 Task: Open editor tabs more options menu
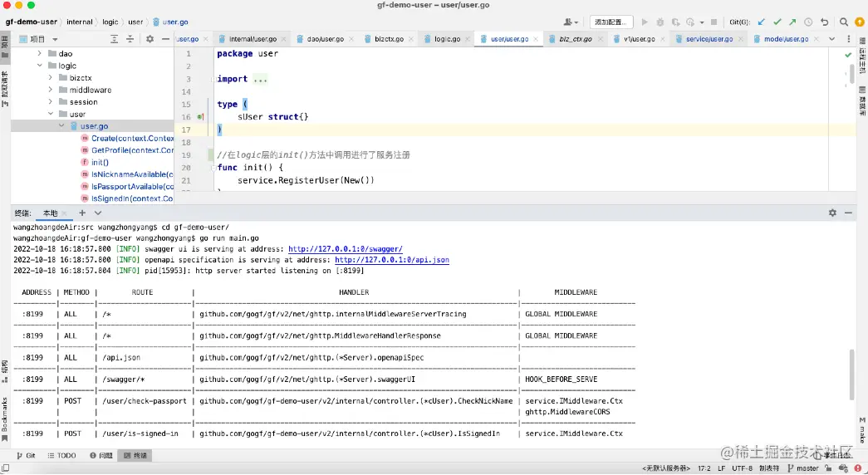(x=849, y=39)
